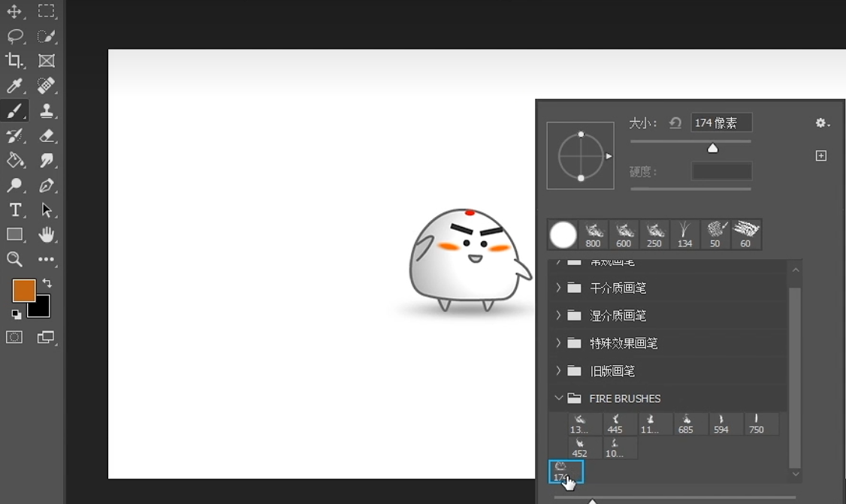This screenshot has height=504, width=846.
Task: Click the brush size slider handle
Action: (713, 149)
